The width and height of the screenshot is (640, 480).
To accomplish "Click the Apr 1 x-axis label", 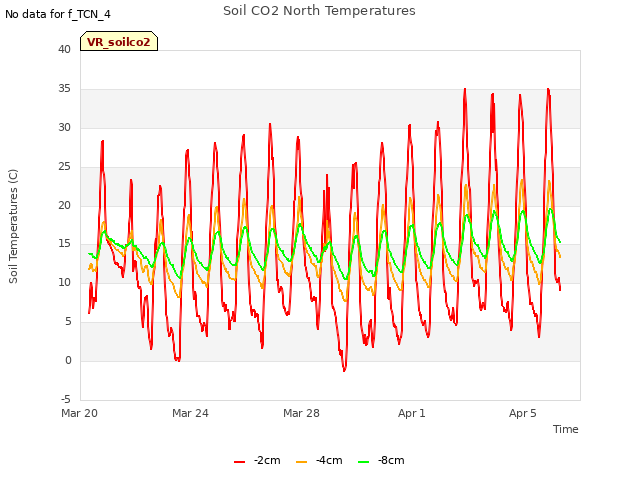I will (412, 413).
